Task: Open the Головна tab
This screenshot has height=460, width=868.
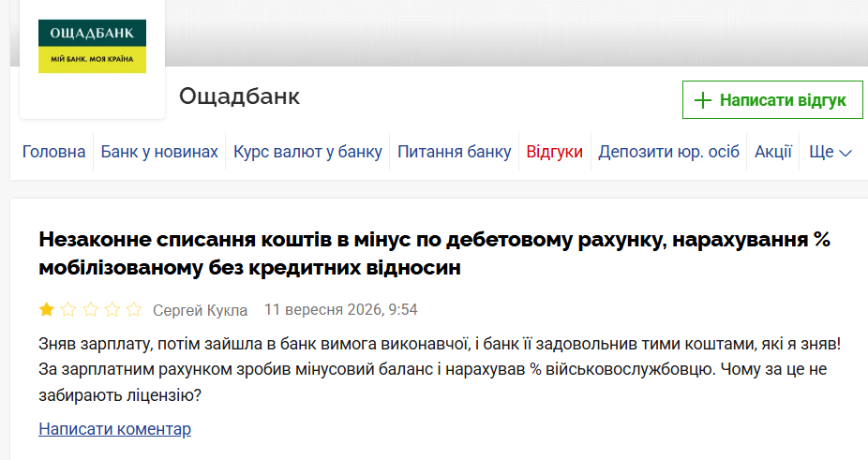Action: (53, 152)
